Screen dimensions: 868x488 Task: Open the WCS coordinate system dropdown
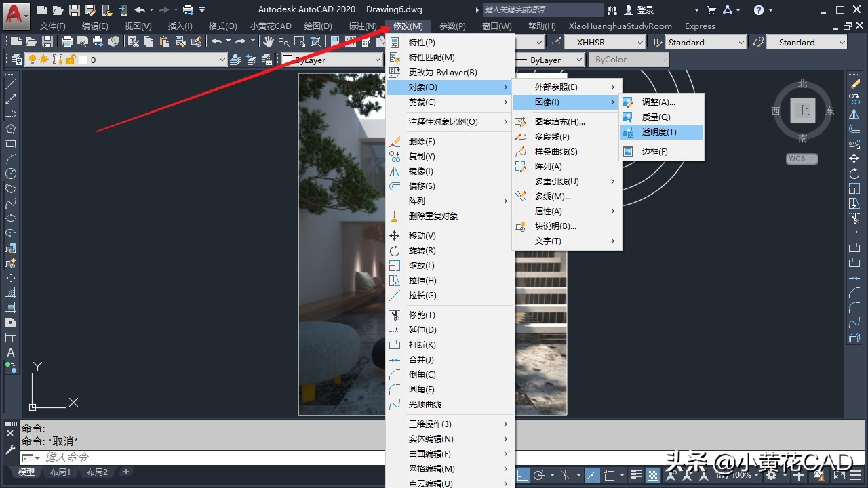803,159
